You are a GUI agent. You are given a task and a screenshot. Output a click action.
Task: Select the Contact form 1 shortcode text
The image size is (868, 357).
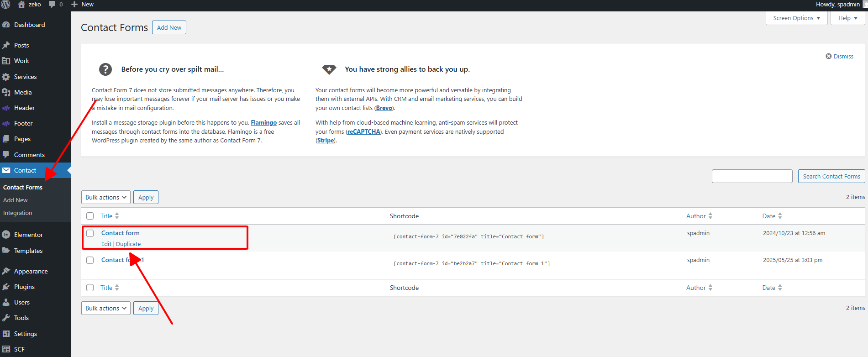coord(472,263)
